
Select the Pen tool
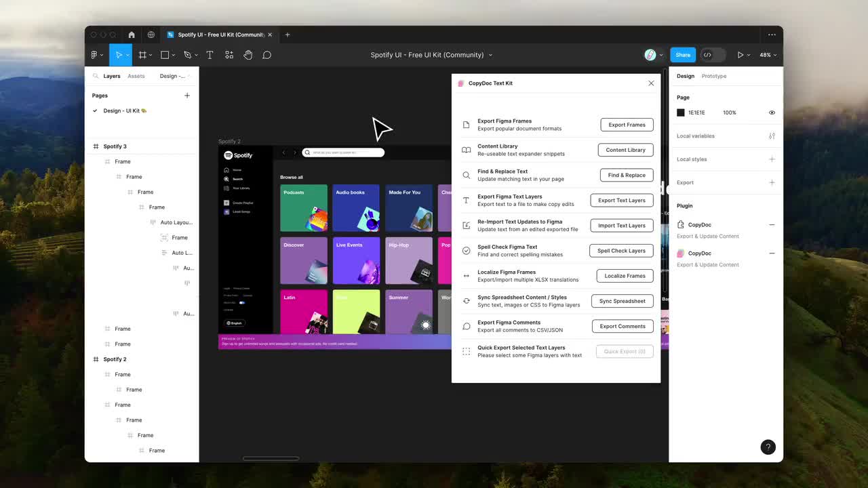pos(188,55)
